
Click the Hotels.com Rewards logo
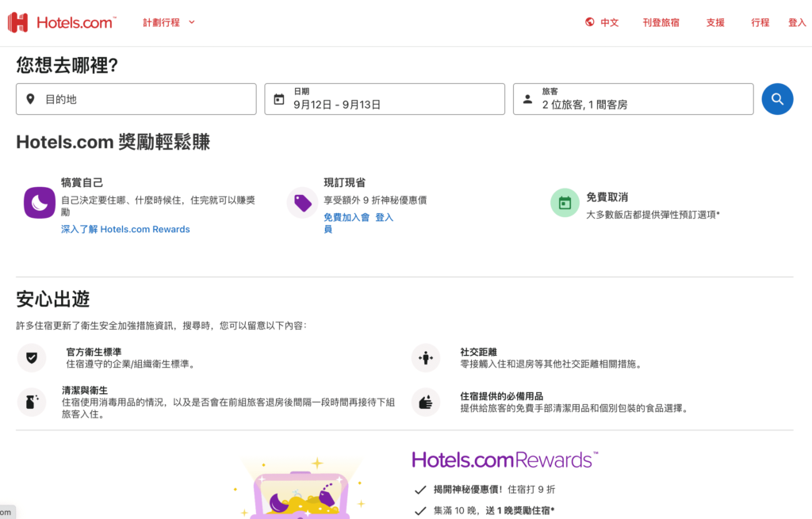coord(505,460)
